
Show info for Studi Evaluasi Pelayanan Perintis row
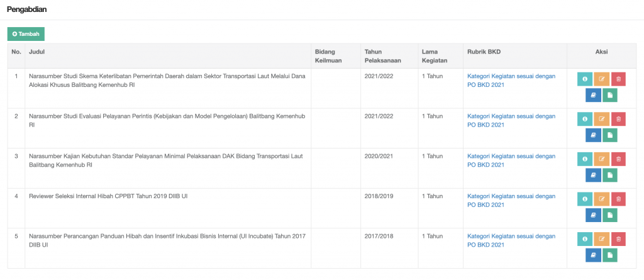pyautogui.click(x=585, y=119)
